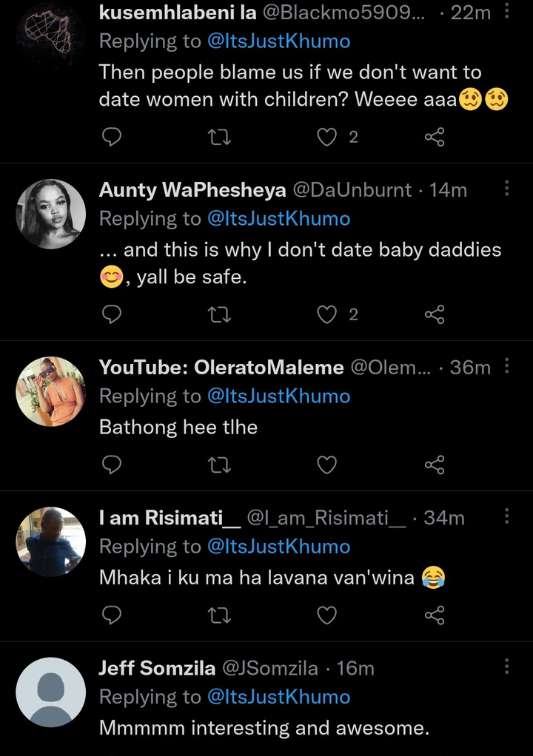Like Aunty WaPhesheya's tweet

point(326,315)
